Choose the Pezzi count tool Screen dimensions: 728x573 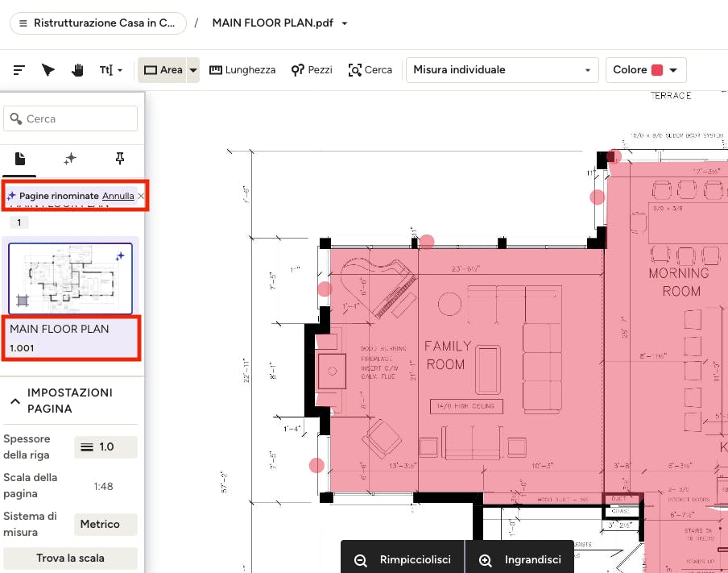[x=312, y=70]
